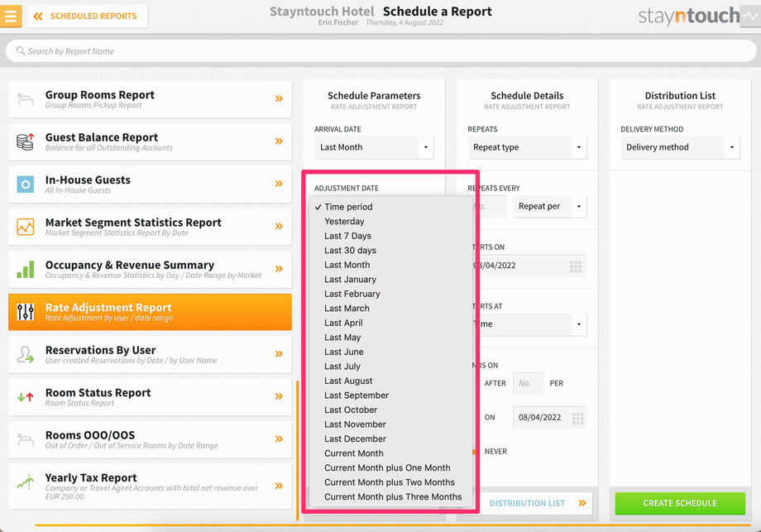Open the Delivery method dropdown

coord(680,147)
